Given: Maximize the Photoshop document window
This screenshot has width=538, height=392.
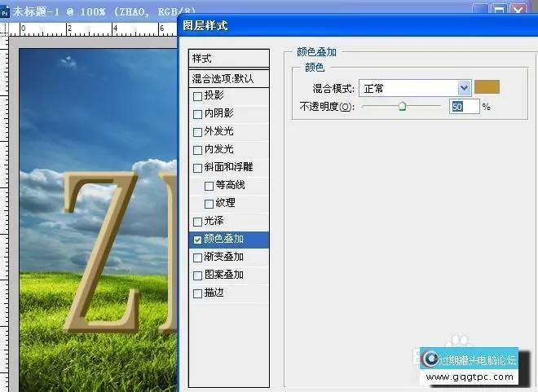Looking at the screenshot, I should coord(499,10).
